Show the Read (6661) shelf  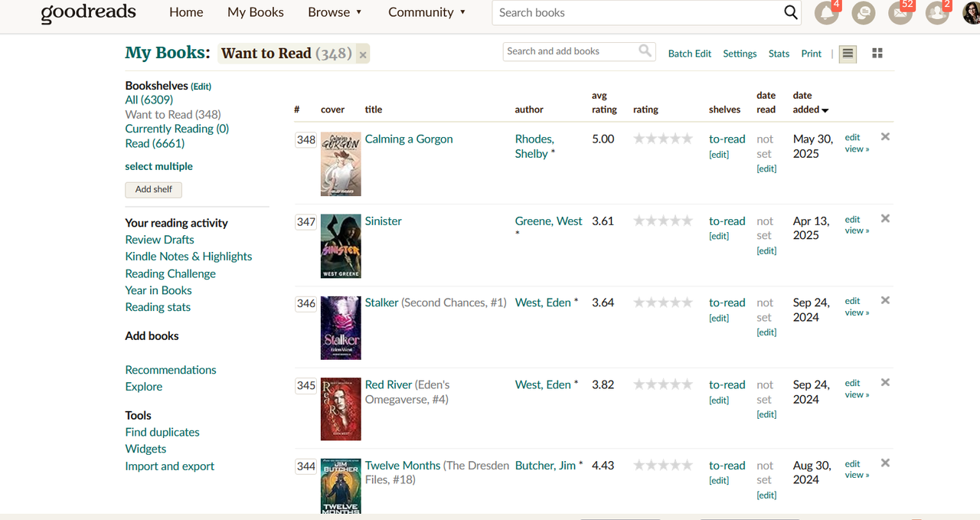click(x=155, y=143)
